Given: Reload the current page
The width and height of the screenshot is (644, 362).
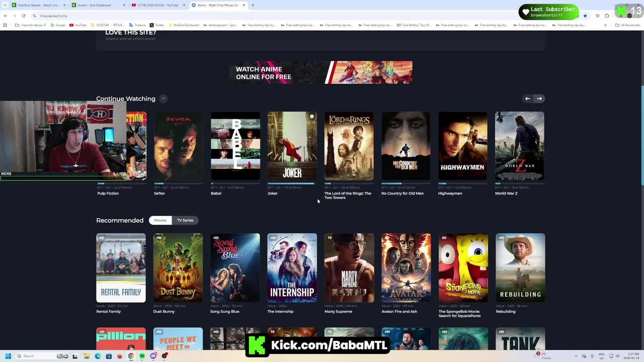Looking at the screenshot, I should click(23, 16).
